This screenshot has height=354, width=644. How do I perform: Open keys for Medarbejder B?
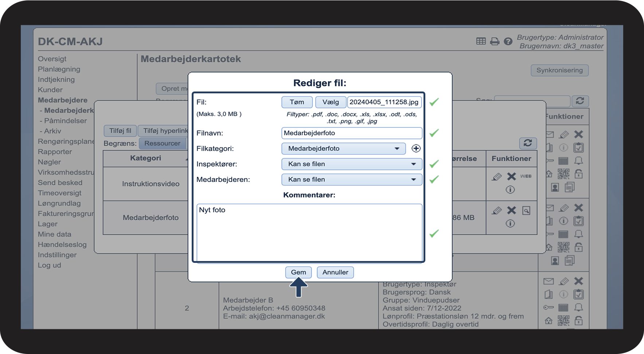point(549,307)
